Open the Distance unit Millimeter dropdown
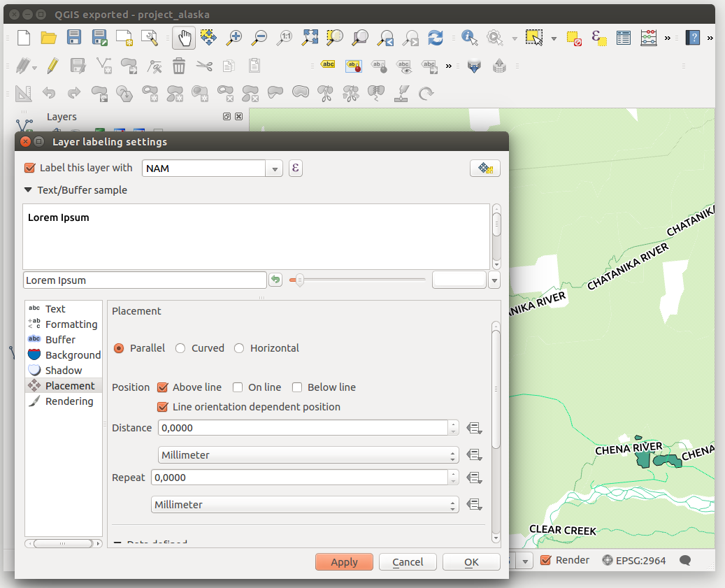The image size is (725, 588). [x=308, y=455]
